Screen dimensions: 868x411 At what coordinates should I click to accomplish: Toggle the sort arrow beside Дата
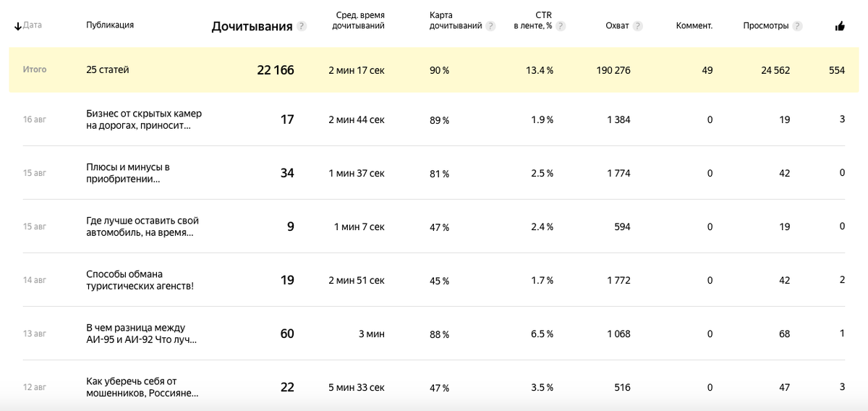17,26
